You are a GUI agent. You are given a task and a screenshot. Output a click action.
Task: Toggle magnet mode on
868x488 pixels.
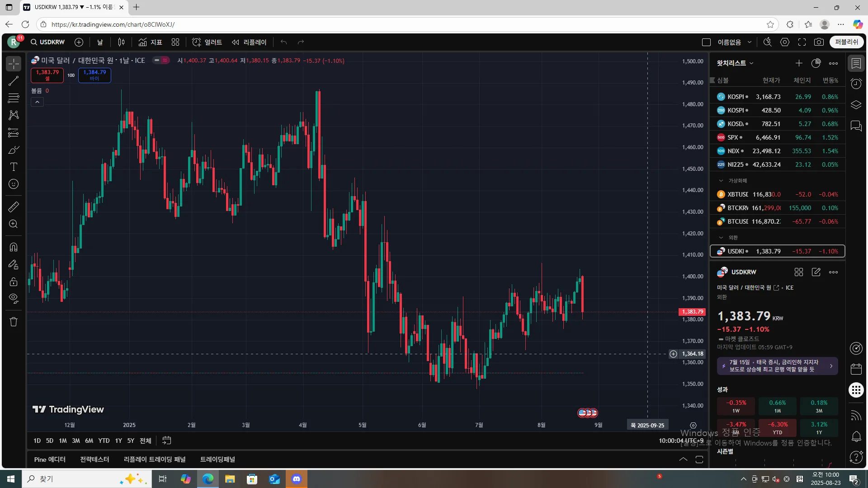click(14, 247)
